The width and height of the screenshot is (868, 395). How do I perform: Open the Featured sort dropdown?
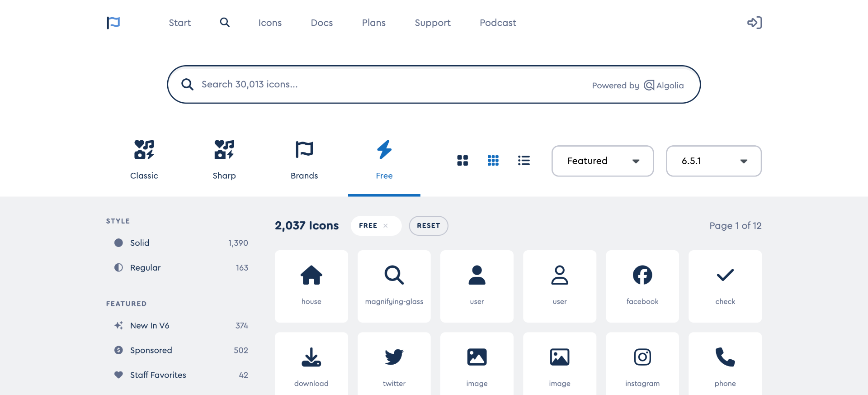tap(603, 161)
